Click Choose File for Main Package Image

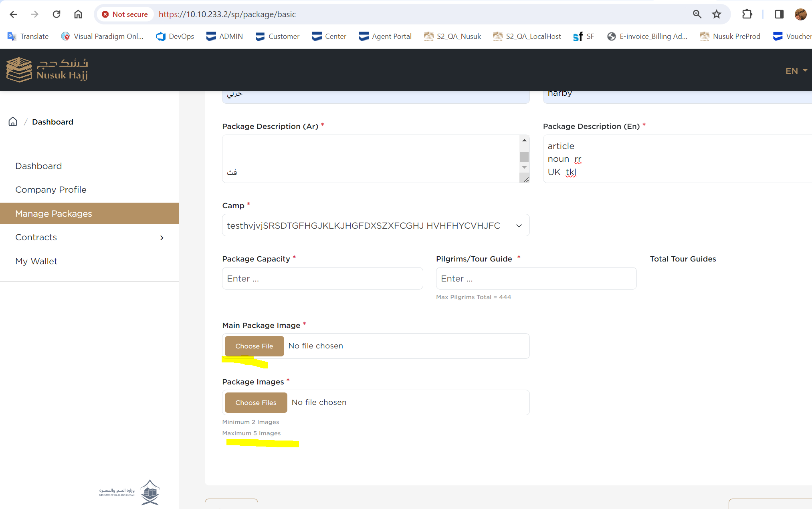click(x=254, y=346)
